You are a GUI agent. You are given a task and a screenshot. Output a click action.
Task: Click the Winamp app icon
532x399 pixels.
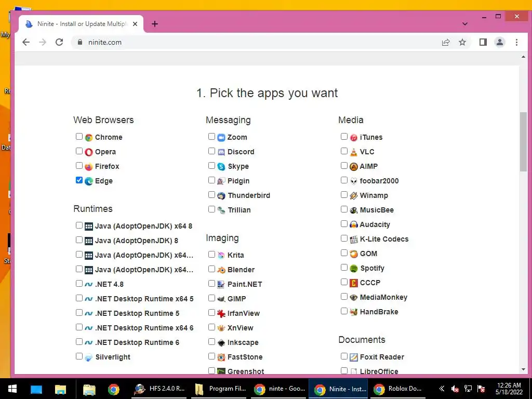tap(353, 196)
